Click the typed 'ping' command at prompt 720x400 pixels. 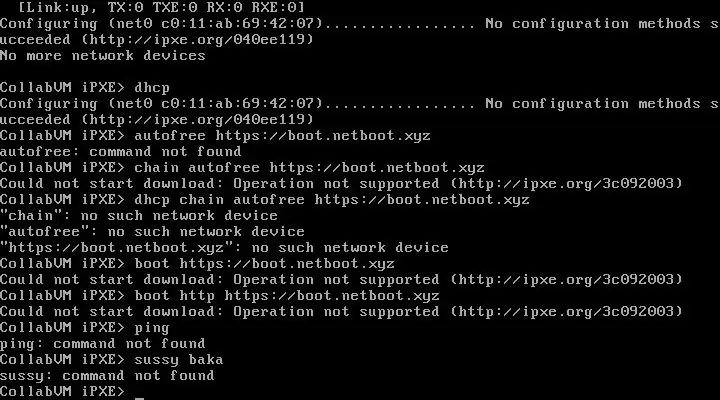point(152,327)
